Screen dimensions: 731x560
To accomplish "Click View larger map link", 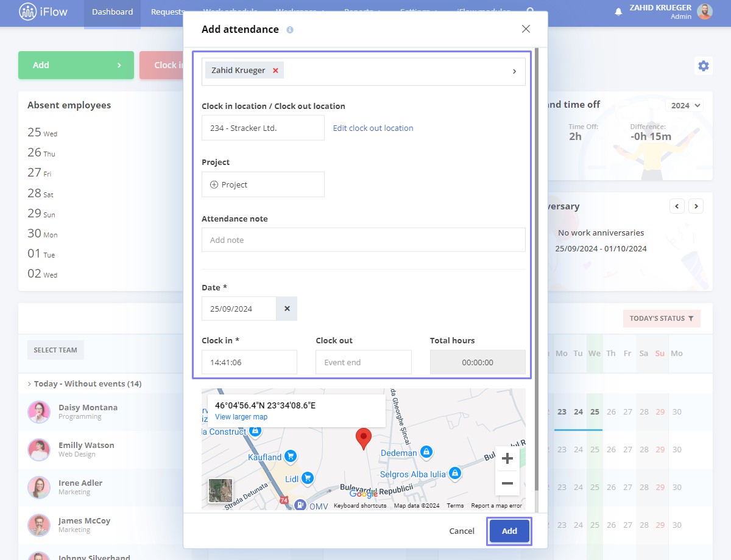I will click(x=241, y=417).
